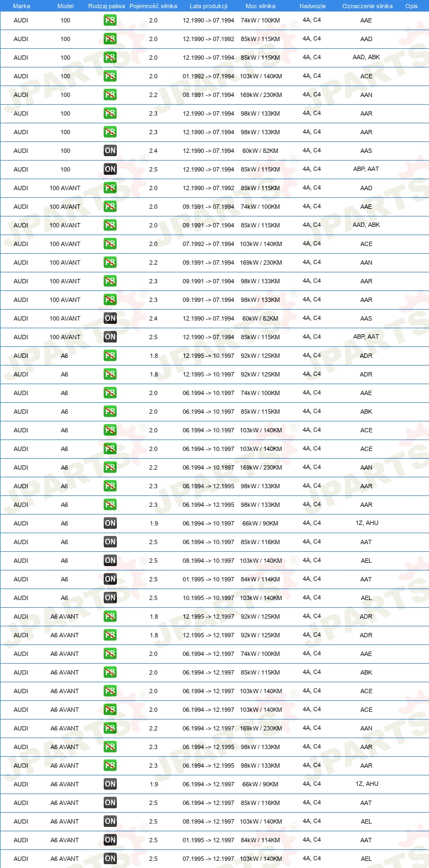Click PB icon in A6 ABK row

tap(110, 412)
